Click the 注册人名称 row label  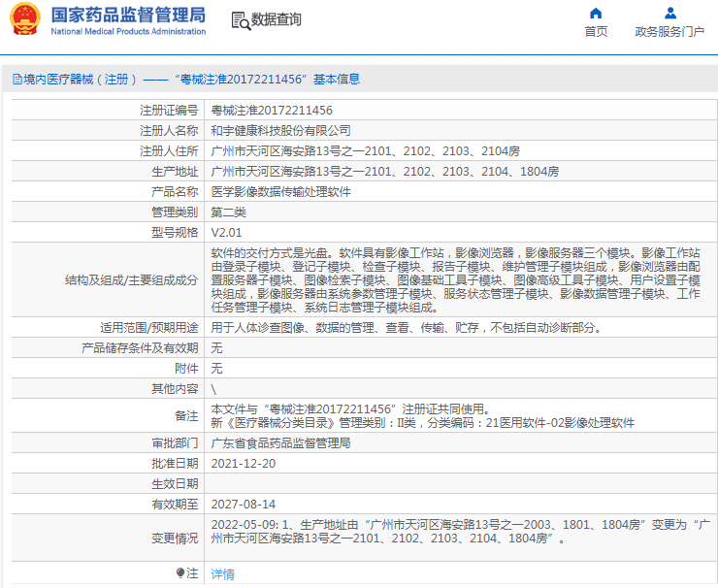pos(169,131)
